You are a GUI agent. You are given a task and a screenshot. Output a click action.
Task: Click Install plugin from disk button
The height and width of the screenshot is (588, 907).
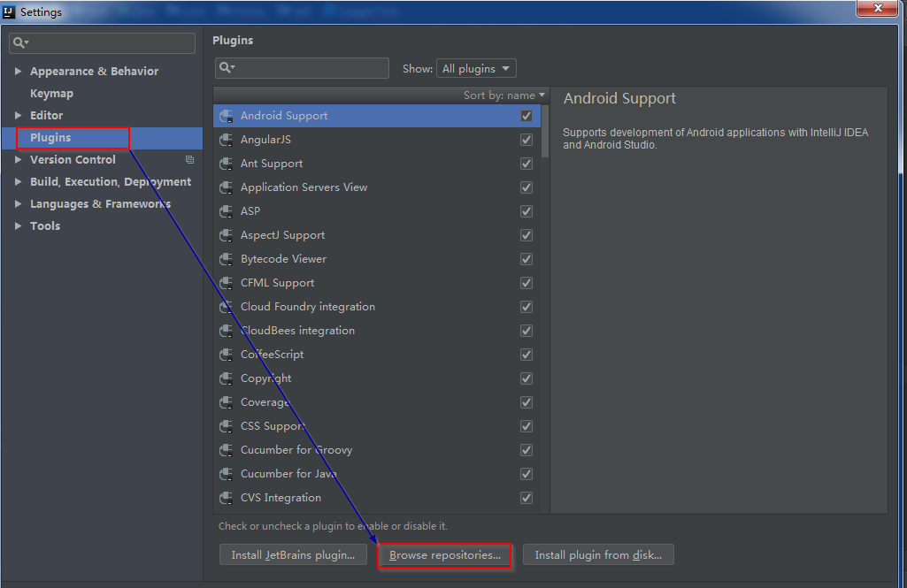coord(598,555)
